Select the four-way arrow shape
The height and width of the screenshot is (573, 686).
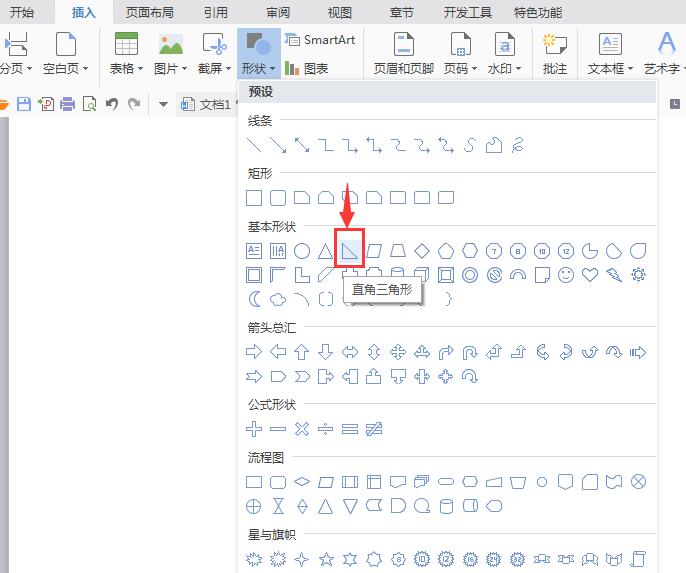point(398,352)
